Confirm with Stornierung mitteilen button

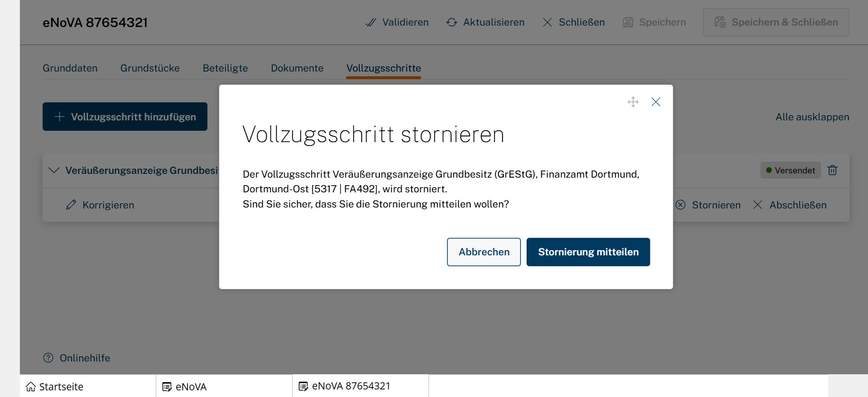[x=588, y=252]
